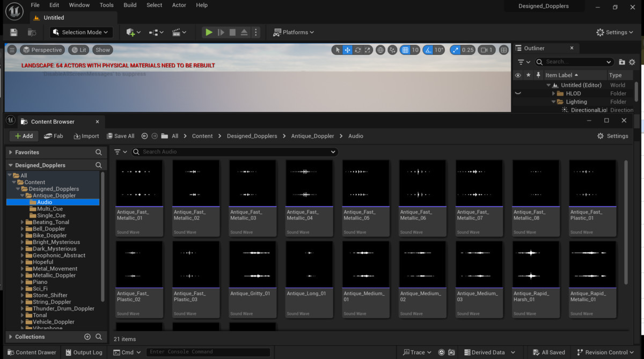This screenshot has height=359, width=644.
Task: Collapse the Lighting folder in Outliner
Action: click(x=554, y=102)
